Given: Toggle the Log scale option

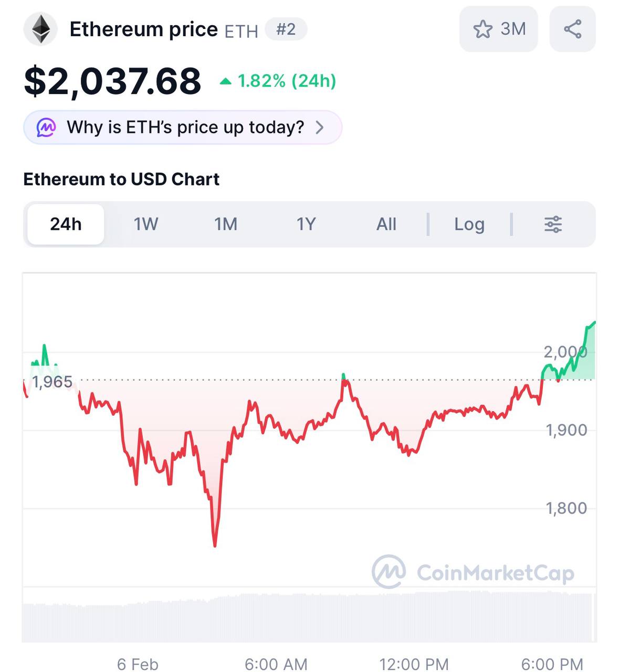Looking at the screenshot, I should click(x=469, y=224).
